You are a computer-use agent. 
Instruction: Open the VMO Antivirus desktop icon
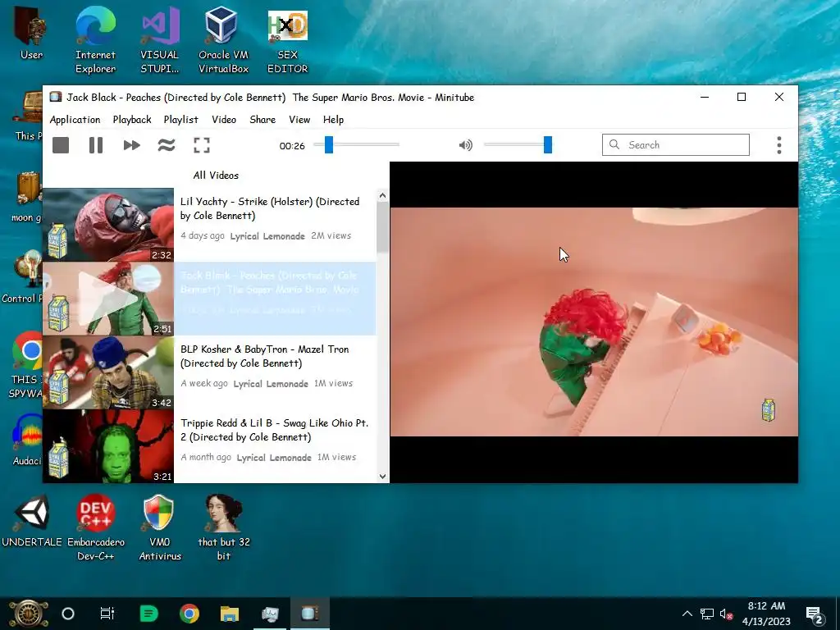pyautogui.click(x=160, y=527)
